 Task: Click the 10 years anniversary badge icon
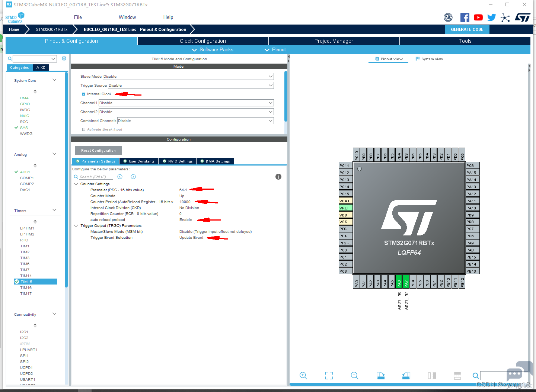pos(448,17)
